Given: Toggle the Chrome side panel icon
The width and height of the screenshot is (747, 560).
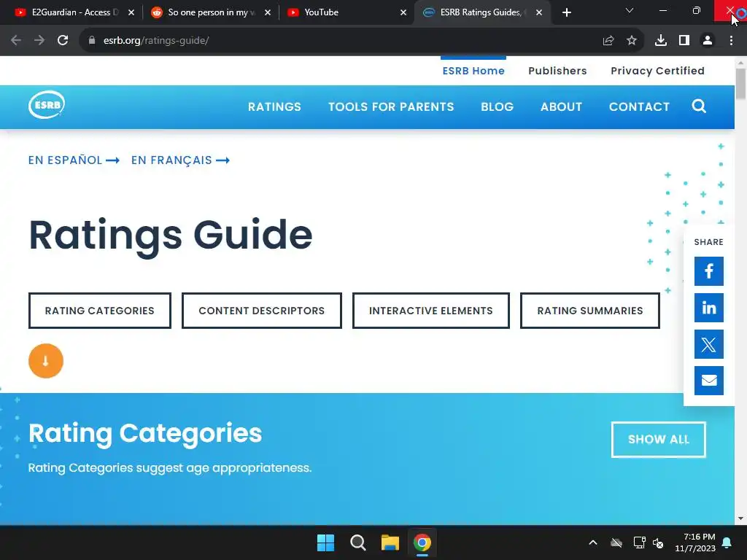Looking at the screenshot, I should pos(684,41).
